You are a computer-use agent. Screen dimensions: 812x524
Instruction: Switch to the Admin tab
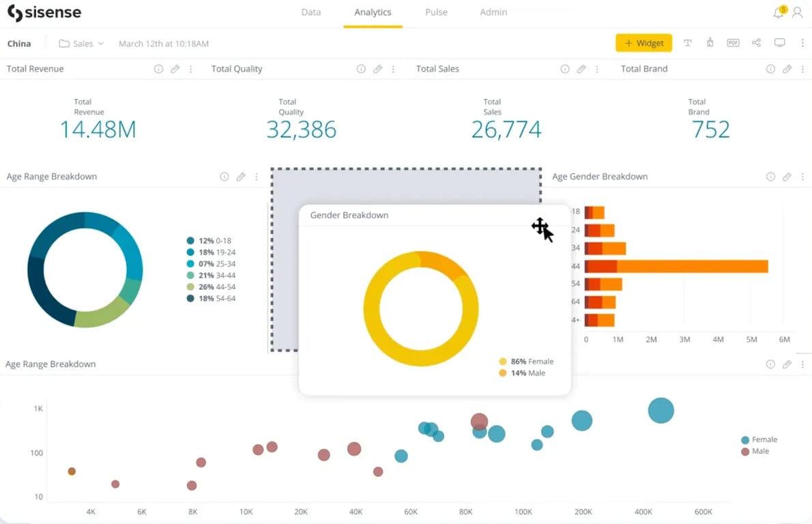[x=493, y=12]
